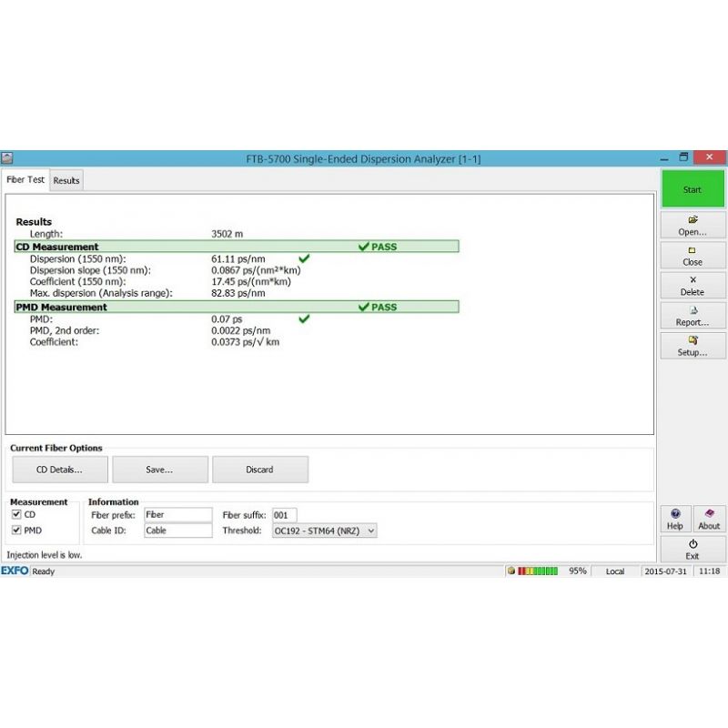728x728 pixels.
Task: Click the 95% battery percentage in status bar
Action: pos(578,571)
